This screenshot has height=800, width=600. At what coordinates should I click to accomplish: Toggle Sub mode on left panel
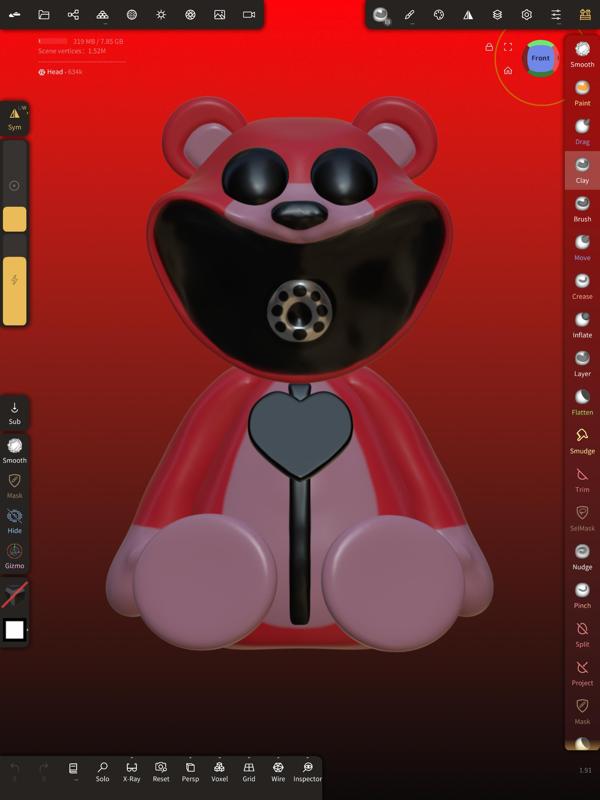point(14,413)
